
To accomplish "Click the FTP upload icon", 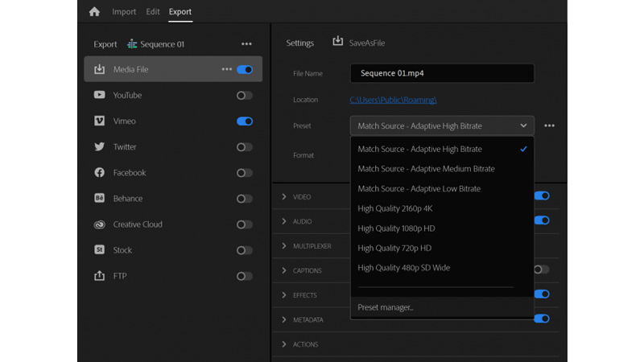I will (100, 276).
